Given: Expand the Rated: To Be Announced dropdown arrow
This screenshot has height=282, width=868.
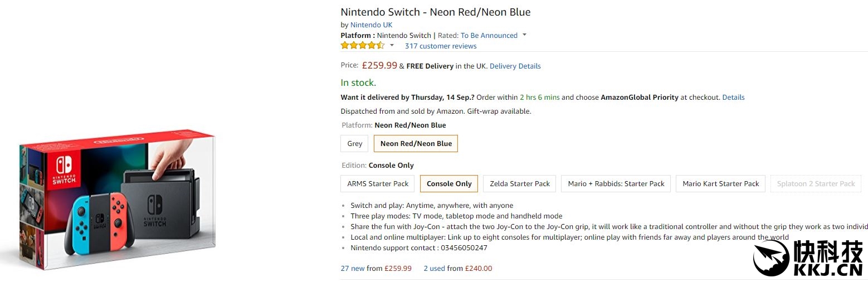Looking at the screenshot, I should (524, 35).
